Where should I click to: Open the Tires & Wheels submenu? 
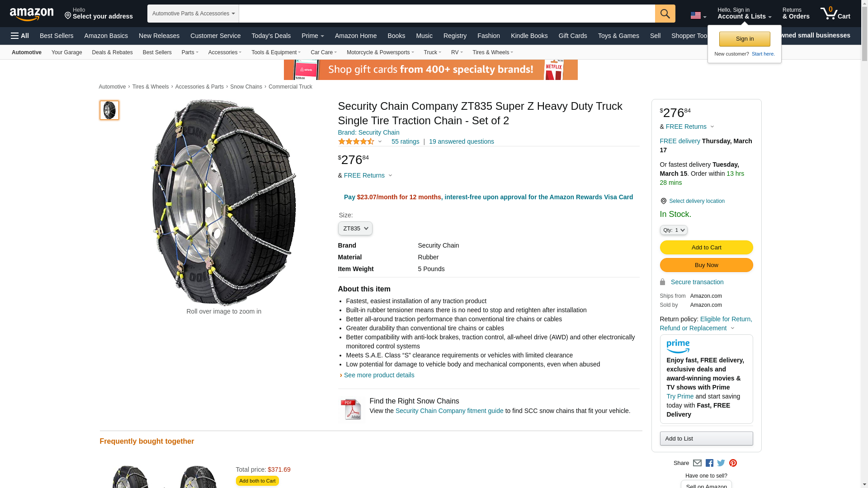pyautogui.click(x=492, y=52)
